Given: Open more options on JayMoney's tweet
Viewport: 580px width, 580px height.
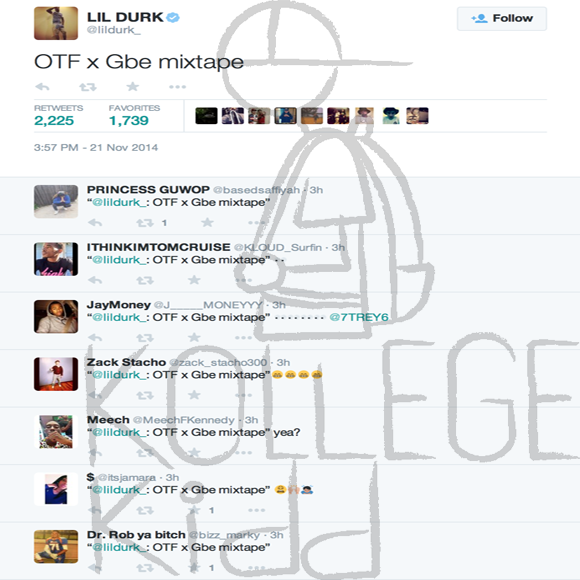Looking at the screenshot, I should (x=243, y=338).
